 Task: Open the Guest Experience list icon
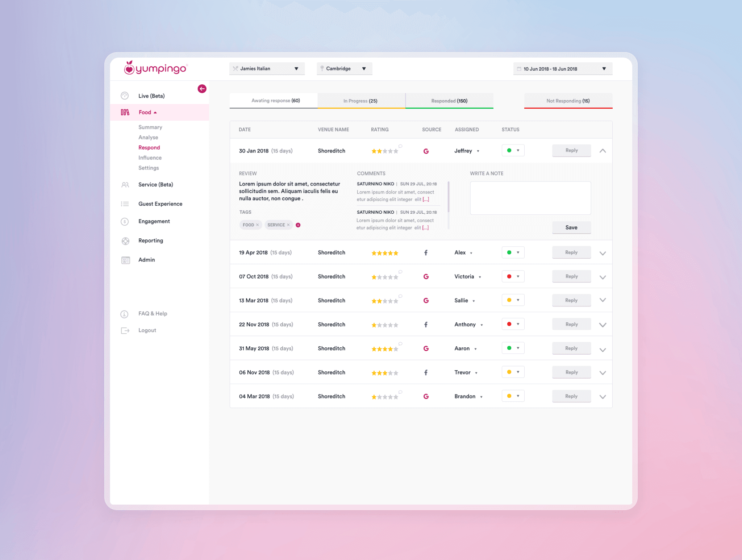[125, 204]
